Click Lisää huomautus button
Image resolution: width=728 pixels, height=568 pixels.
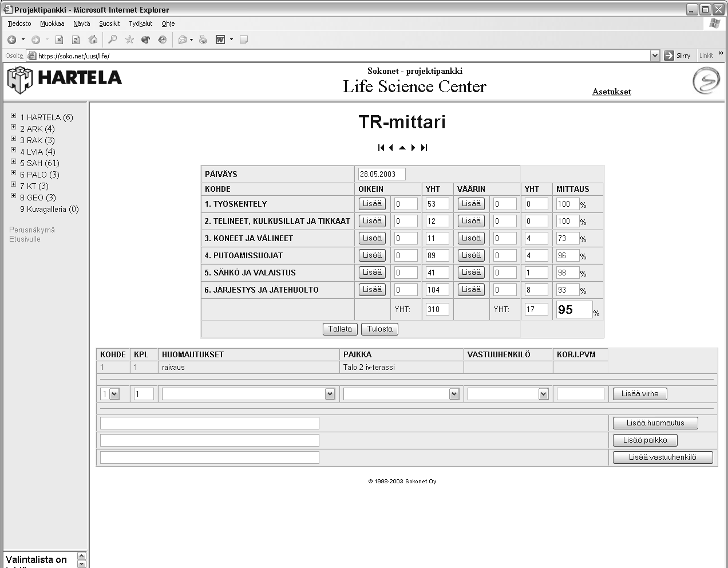pos(655,423)
